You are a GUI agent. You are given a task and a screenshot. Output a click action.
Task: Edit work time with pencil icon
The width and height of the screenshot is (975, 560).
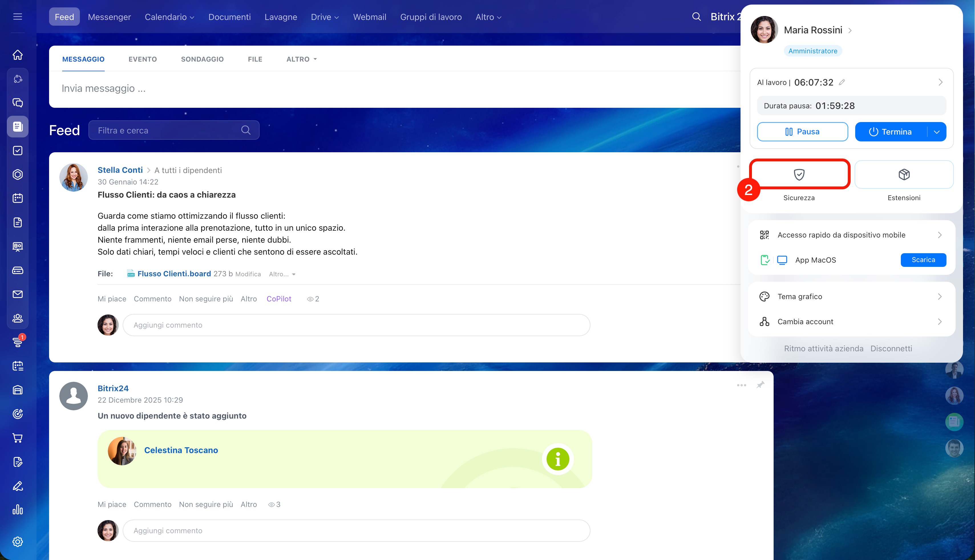pyautogui.click(x=842, y=82)
